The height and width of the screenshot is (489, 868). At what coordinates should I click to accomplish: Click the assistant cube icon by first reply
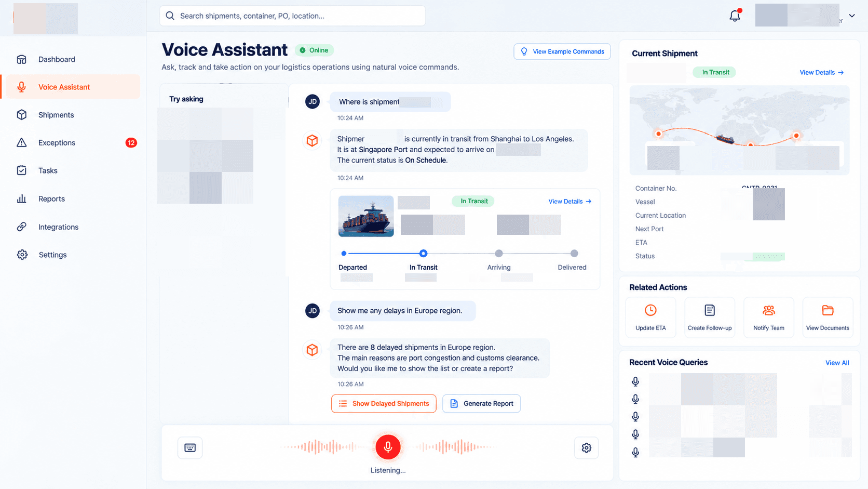312,140
